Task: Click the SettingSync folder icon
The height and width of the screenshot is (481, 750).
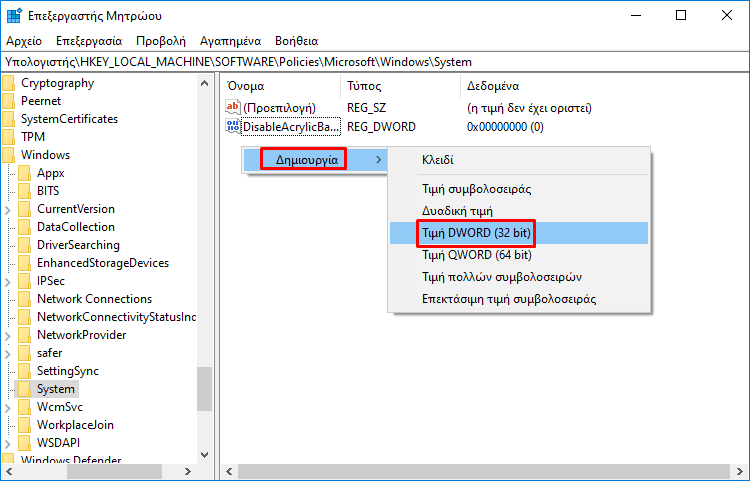Action: 24,372
